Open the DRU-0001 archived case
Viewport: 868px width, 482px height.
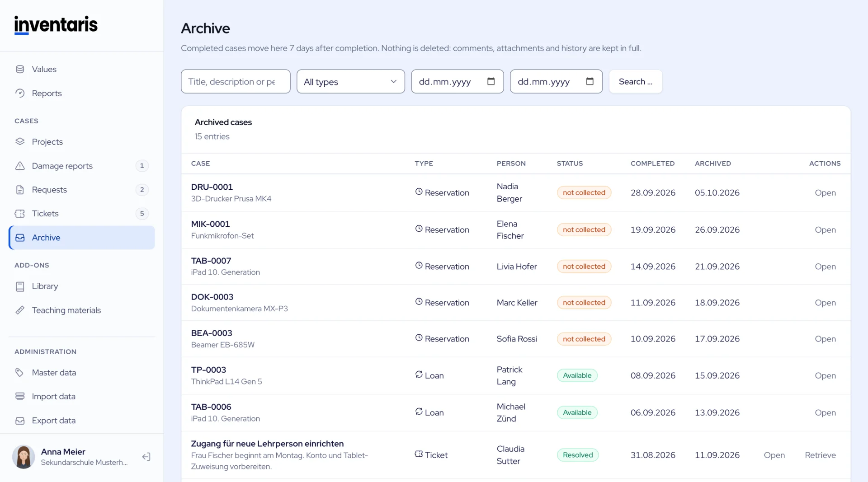[825, 192]
